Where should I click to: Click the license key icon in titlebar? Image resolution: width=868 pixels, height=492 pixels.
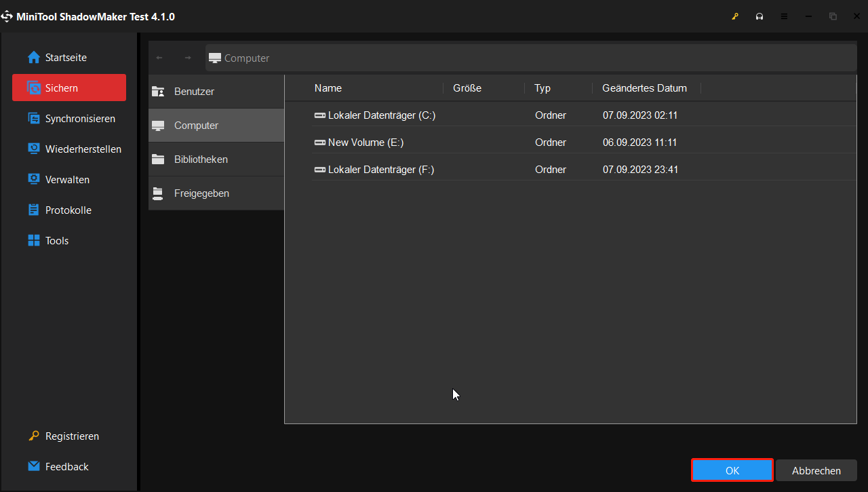pos(735,16)
